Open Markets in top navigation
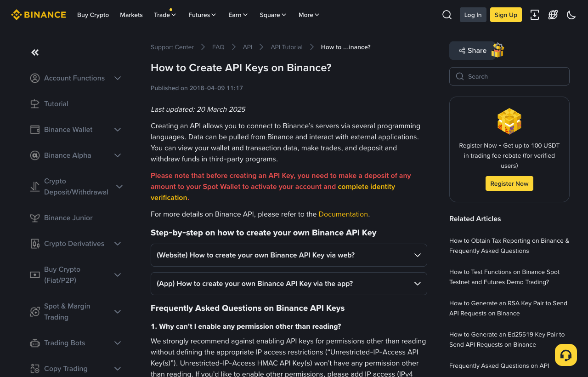 [x=131, y=15]
